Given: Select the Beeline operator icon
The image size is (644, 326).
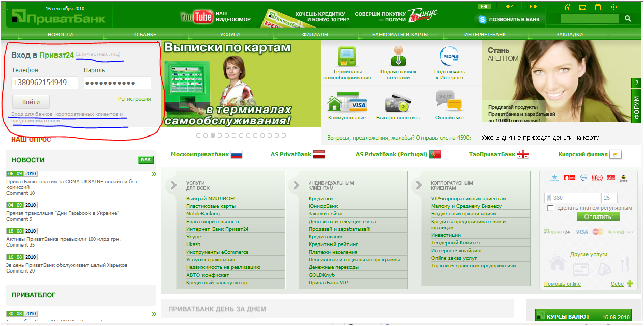Looking at the screenshot, I should [624, 178].
